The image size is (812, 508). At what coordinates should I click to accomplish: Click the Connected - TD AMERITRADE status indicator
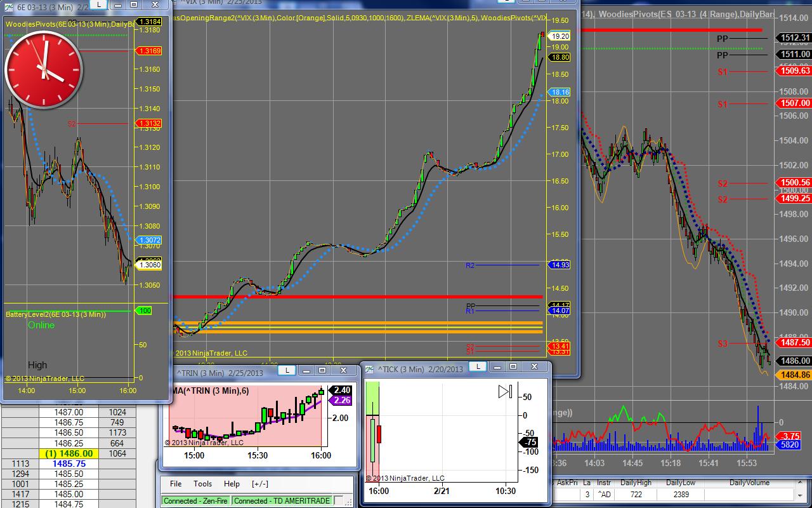pyautogui.click(x=282, y=500)
